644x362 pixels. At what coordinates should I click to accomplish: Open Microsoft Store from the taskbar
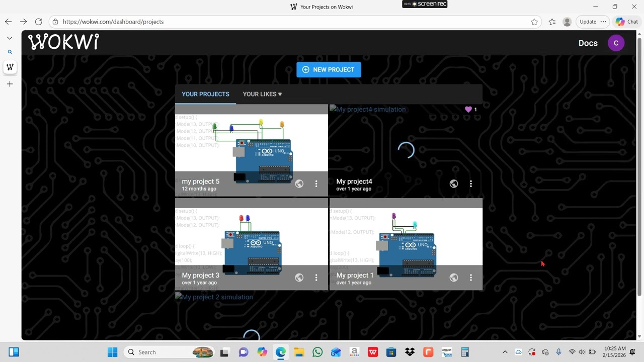click(x=391, y=352)
